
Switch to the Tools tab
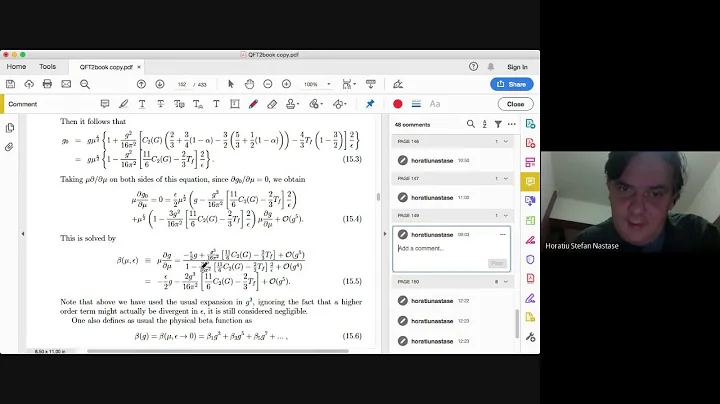click(x=47, y=67)
